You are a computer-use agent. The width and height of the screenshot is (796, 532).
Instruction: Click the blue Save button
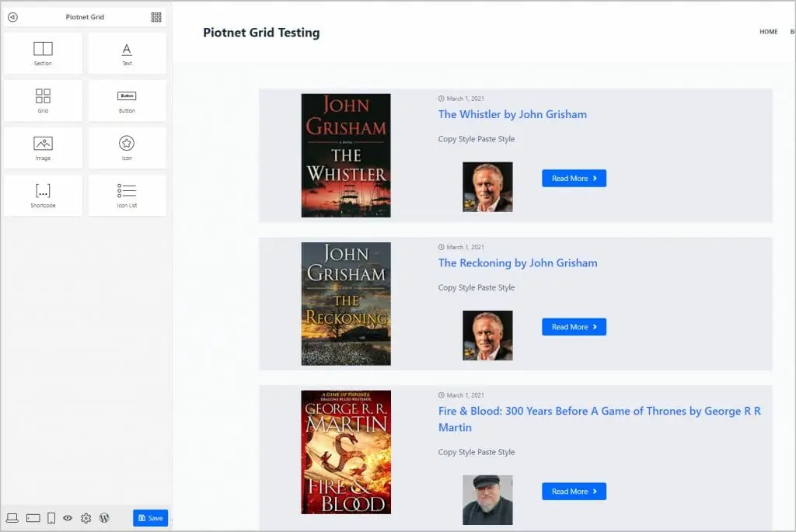pos(150,518)
